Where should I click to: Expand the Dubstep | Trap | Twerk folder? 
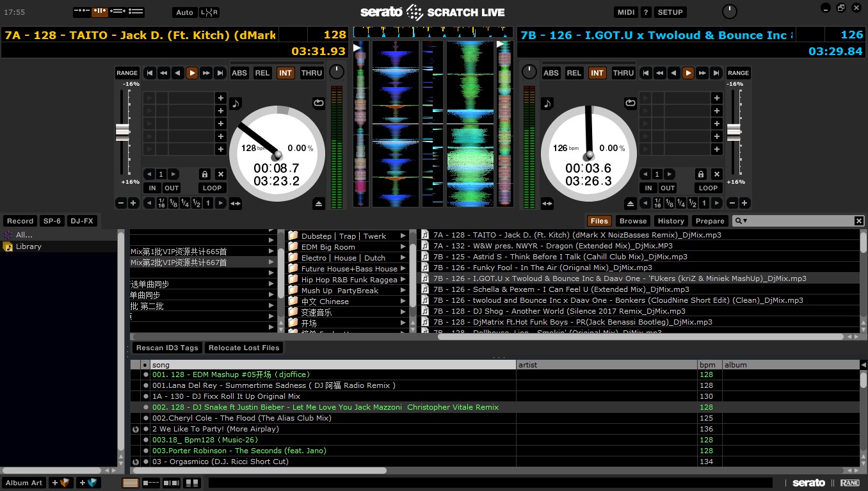click(x=403, y=236)
